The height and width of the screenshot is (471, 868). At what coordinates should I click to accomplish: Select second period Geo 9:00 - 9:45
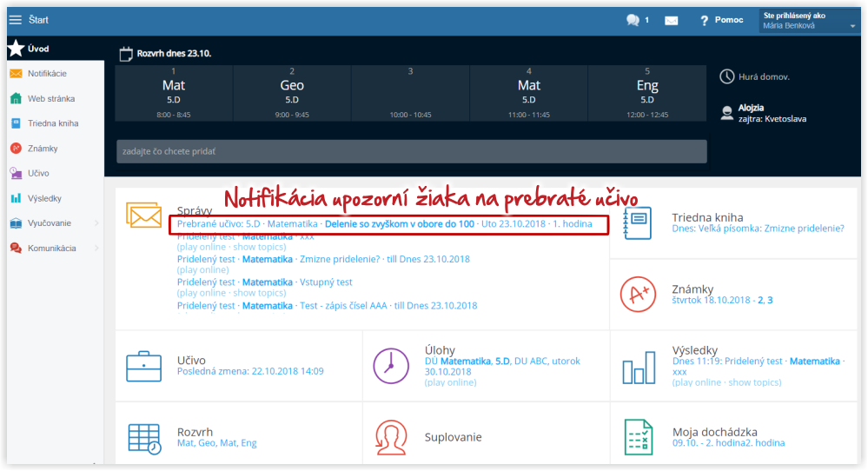[x=292, y=93]
